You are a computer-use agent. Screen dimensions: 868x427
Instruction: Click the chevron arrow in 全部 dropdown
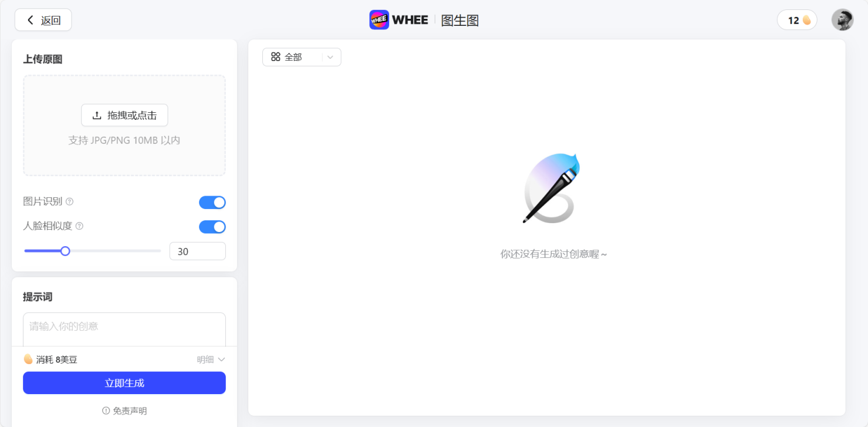(330, 57)
